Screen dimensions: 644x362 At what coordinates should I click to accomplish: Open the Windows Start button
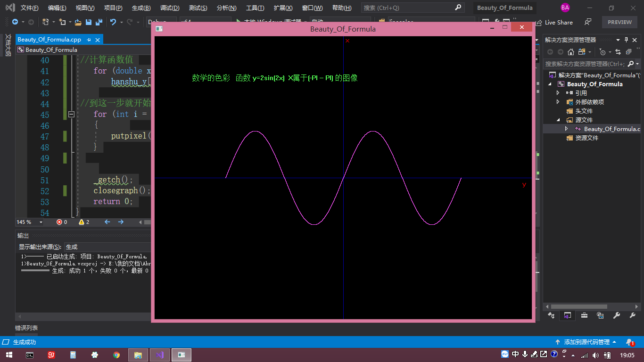[9, 355]
